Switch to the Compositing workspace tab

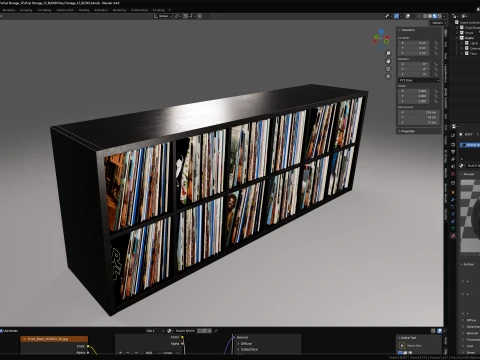[x=139, y=10]
